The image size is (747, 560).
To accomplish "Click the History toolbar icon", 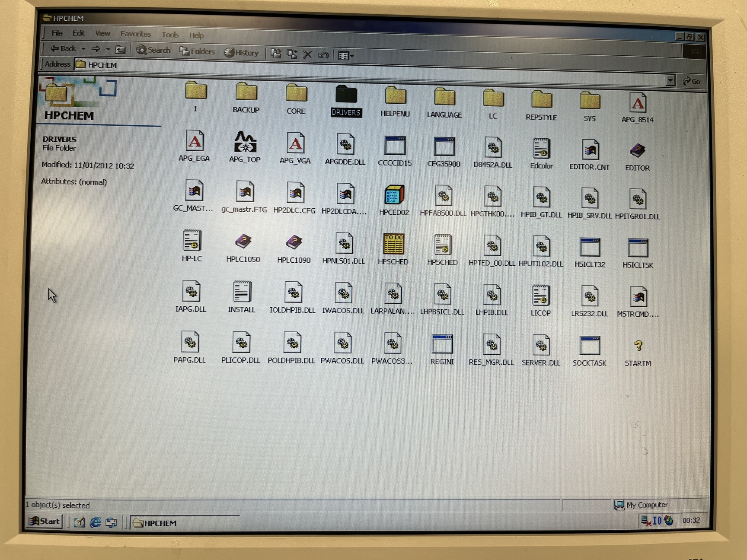I will point(241,53).
